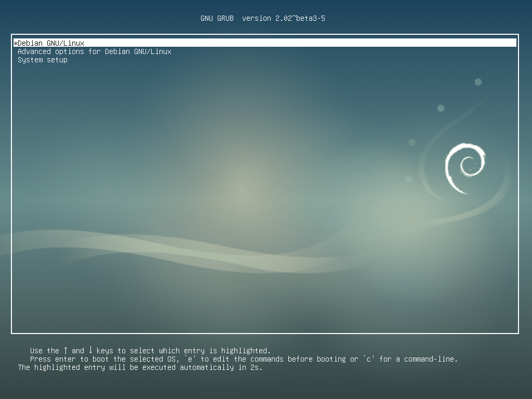Click the topmost circle decoration on the right
The width and height of the screenshot is (532, 399).
pos(477,82)
